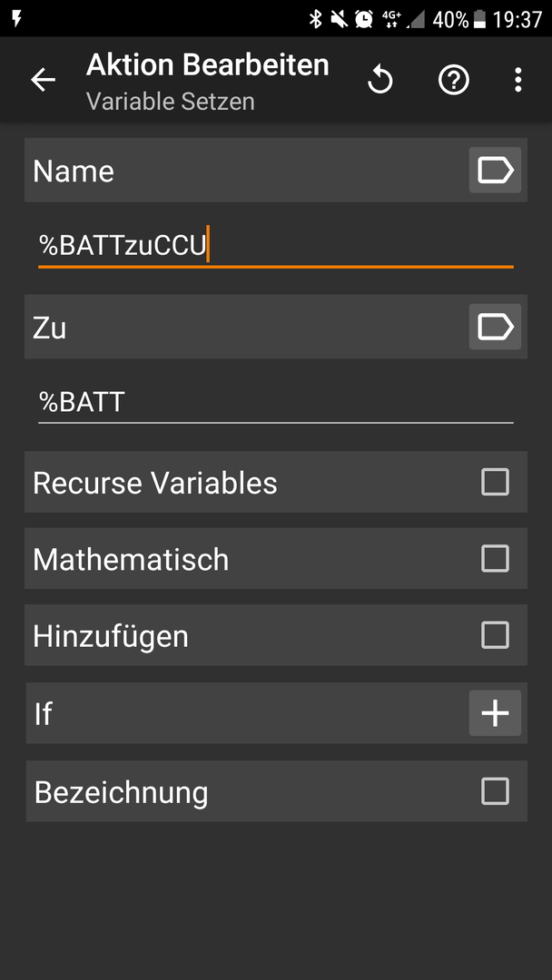This screenshot has height=980, width=552.
Task: Edit the %BATT value field
Action: click(276, 403)
